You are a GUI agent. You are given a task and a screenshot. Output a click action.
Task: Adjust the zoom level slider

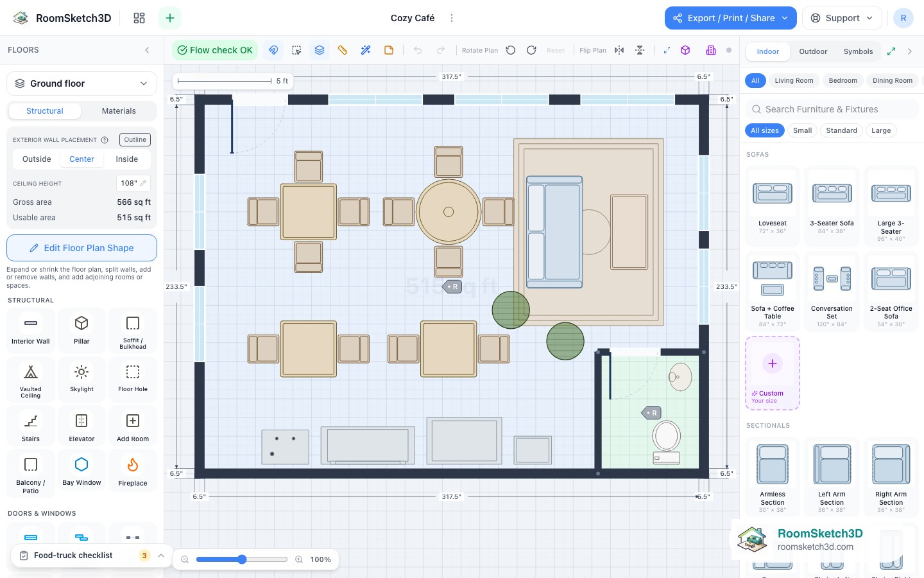pyautogui.click(x=242, y=559)
